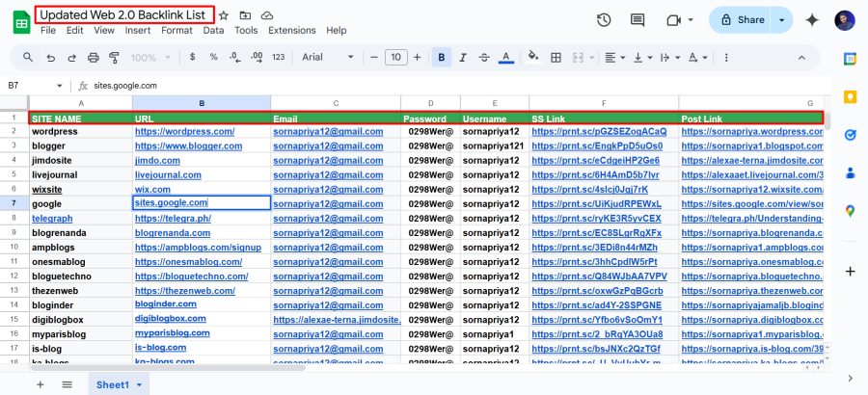The image size is (868, 395).
Task: Activate the Paint format tool
Action: [114, 58]
